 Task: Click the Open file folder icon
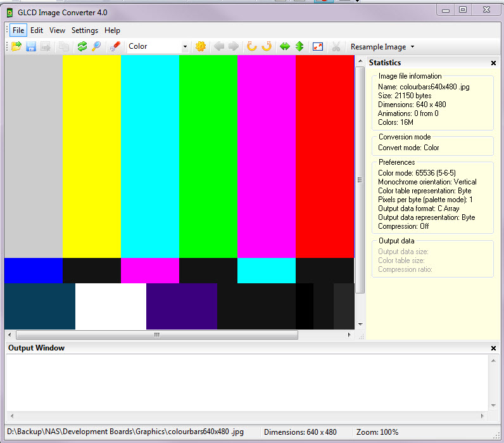pos(16,46)
